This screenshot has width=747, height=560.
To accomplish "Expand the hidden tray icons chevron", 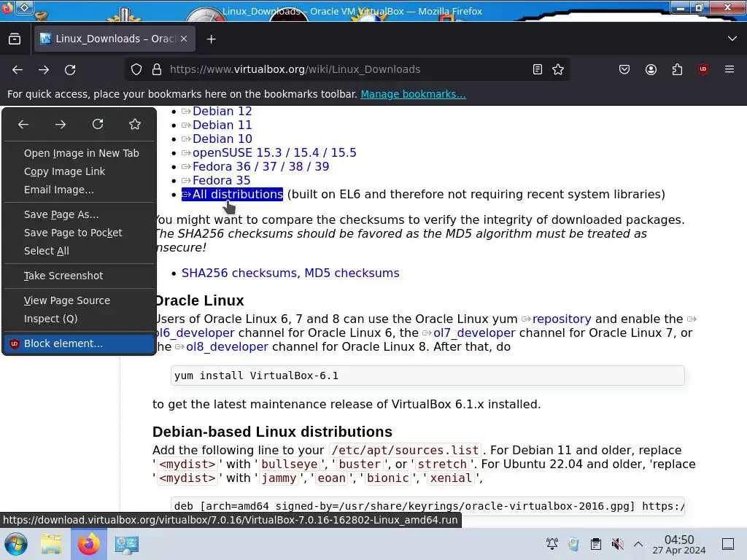I will [x=638, y=544].
